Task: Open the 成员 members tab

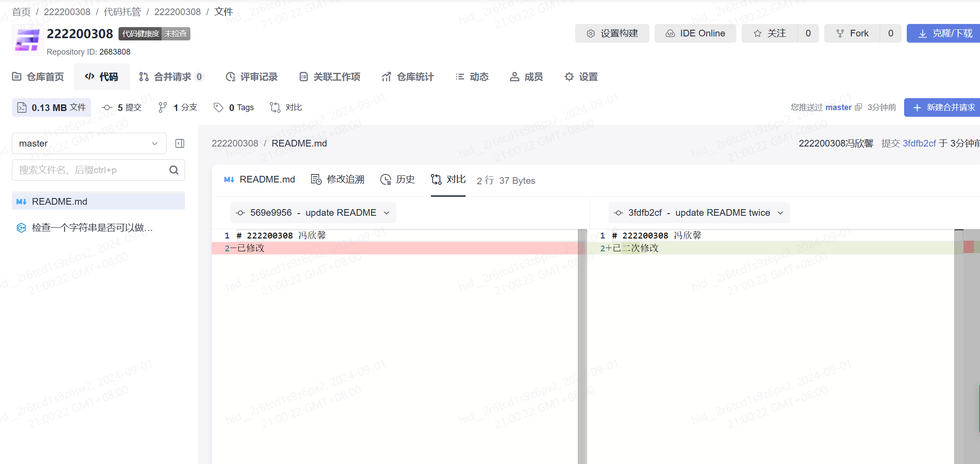Action: point(526,77)
